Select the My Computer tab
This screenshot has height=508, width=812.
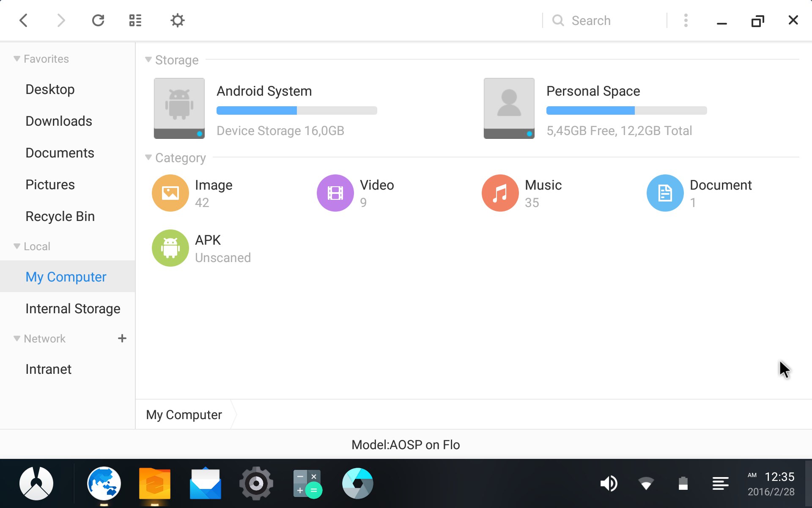184,414
